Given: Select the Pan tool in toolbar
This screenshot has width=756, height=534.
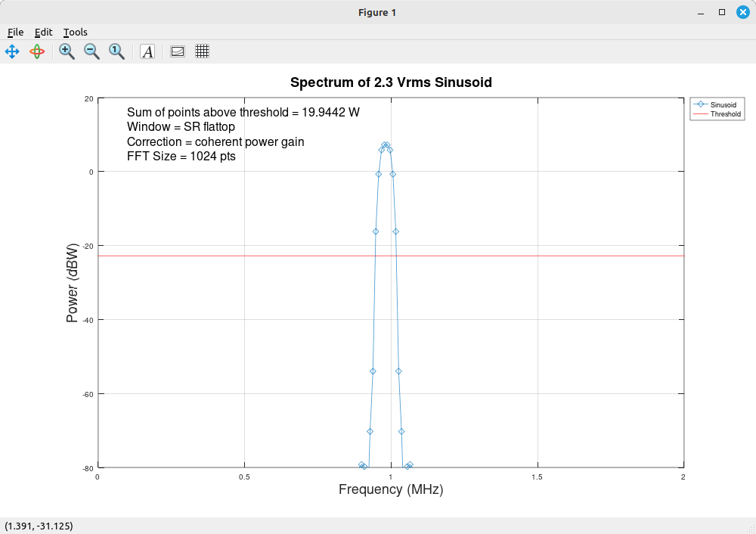Looking at the screenshot, I should (x=12, y=51).
